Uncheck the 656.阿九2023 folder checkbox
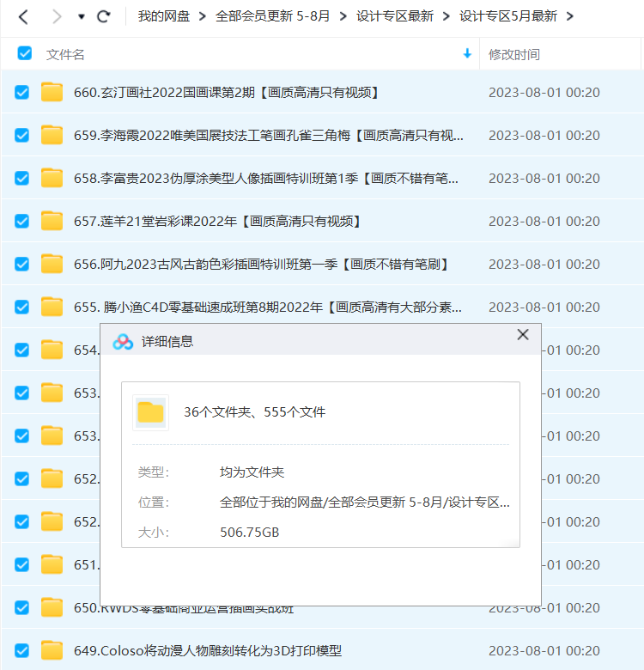This screenshot has width=644, height=670. click(x=22, y=265)
